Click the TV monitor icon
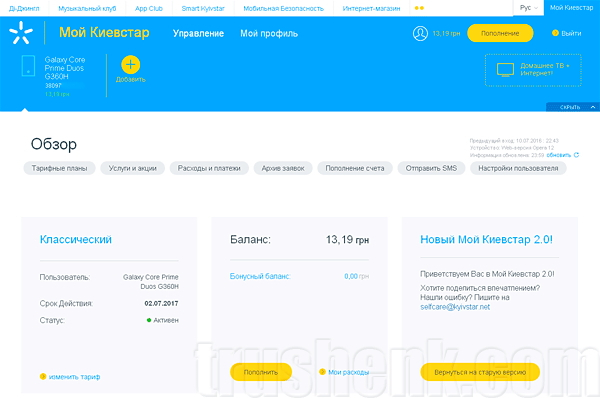 coord(505,70)
